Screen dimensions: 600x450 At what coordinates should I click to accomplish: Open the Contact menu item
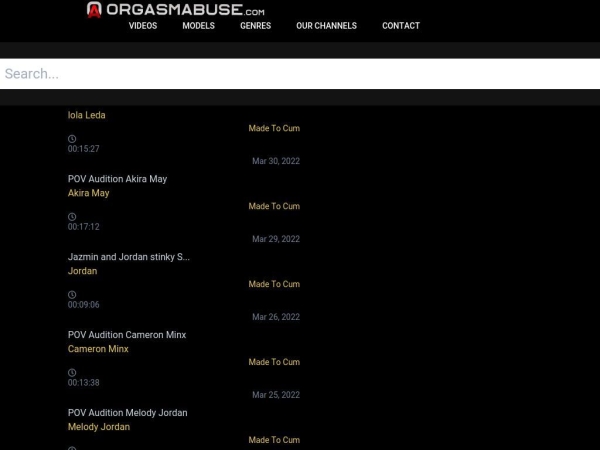click(x=401, y=26)
